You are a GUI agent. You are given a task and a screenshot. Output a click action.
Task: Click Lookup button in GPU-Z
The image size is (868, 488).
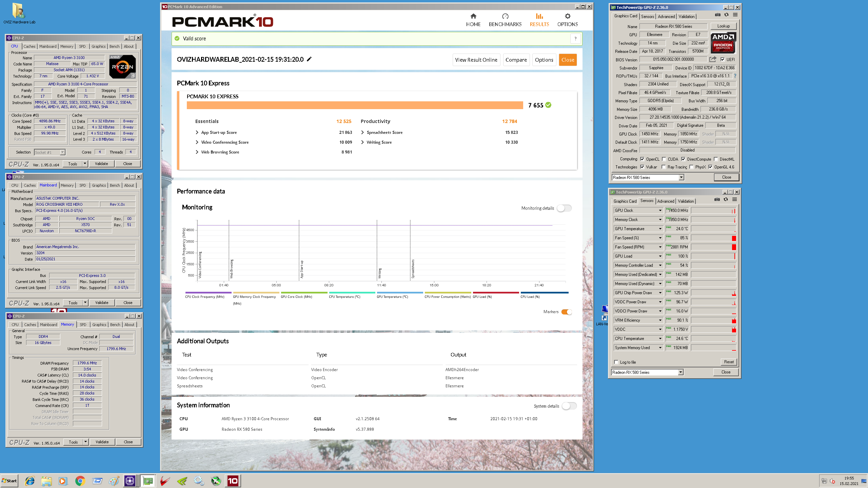(723, 26)
